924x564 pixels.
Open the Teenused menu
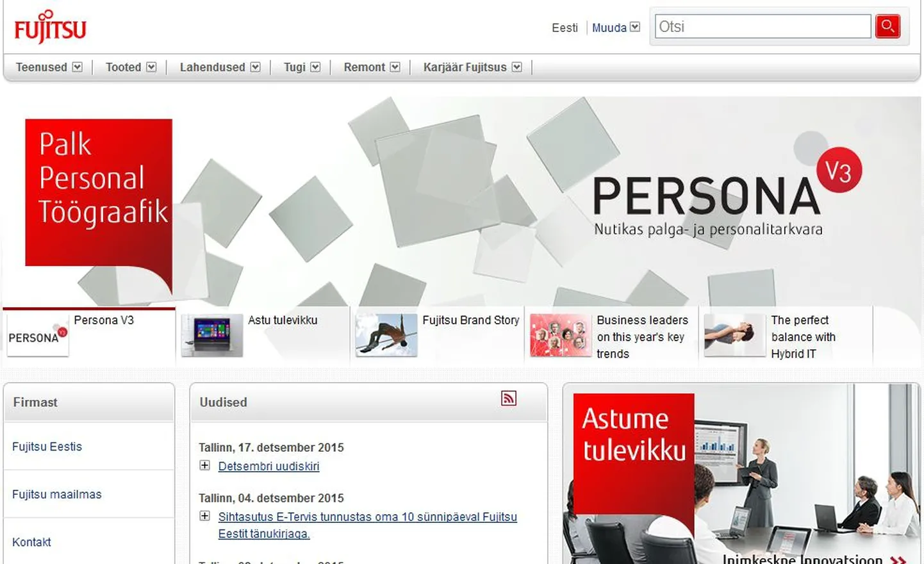(41, 67)
